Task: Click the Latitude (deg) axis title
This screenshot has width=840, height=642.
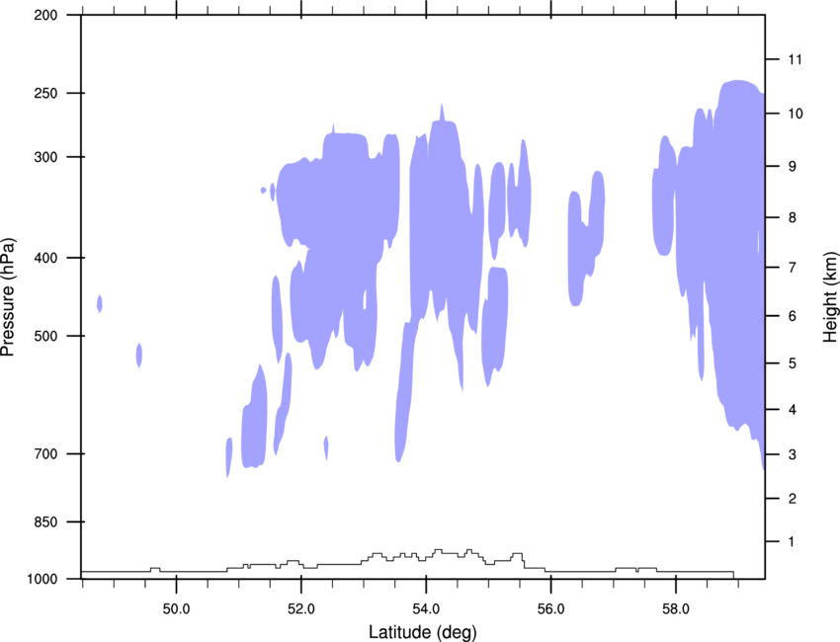Action: tap(423, 632)
